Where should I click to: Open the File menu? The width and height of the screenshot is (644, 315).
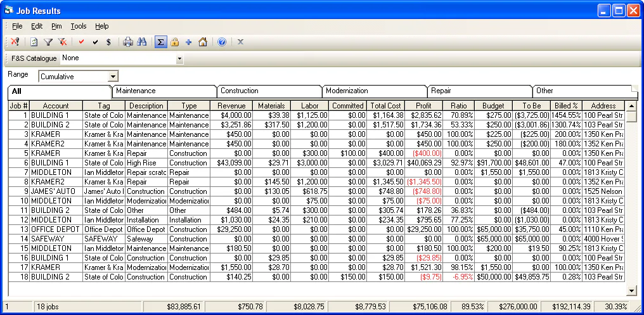(x=17, y=26)
